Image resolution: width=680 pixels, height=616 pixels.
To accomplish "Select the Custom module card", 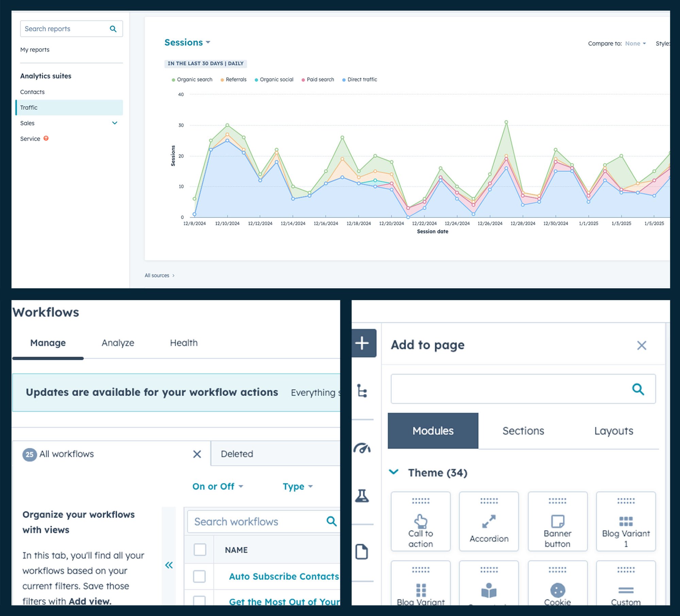I will 626,583.
